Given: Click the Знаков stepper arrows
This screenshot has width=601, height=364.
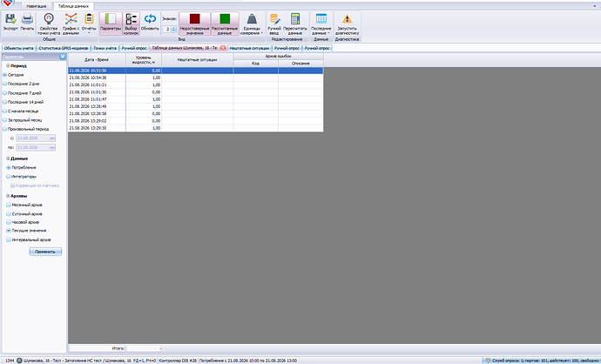Looking at the screenshot, I should tap(173, 29).
